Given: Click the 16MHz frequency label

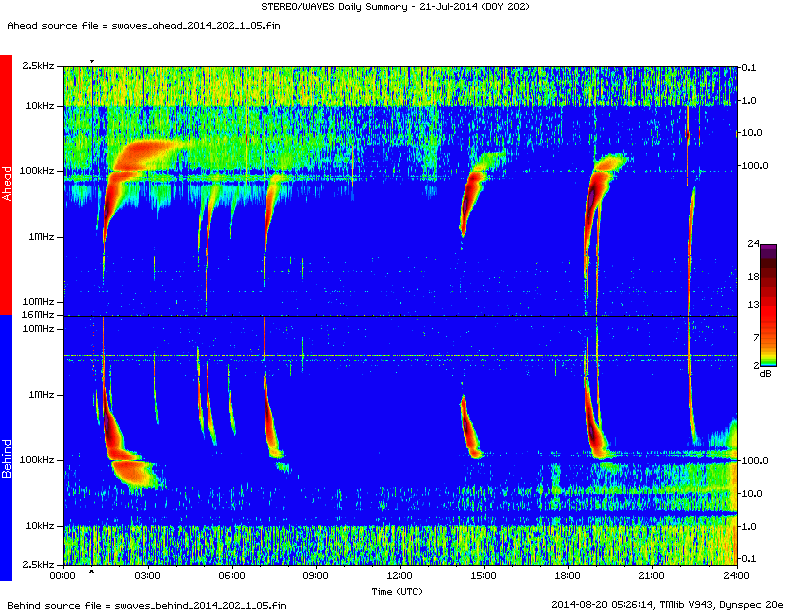Looking at the screenshot, I should (x=38, y=315).
